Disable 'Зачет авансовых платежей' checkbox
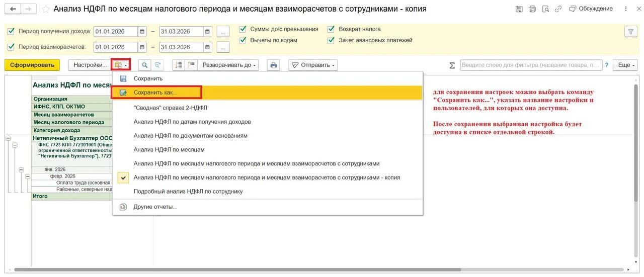644x277 pixels. [331, 40]
